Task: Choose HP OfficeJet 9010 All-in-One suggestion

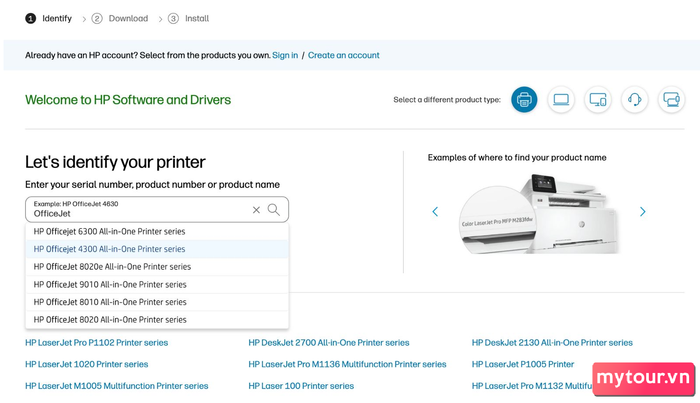Action: pos(157,284)
